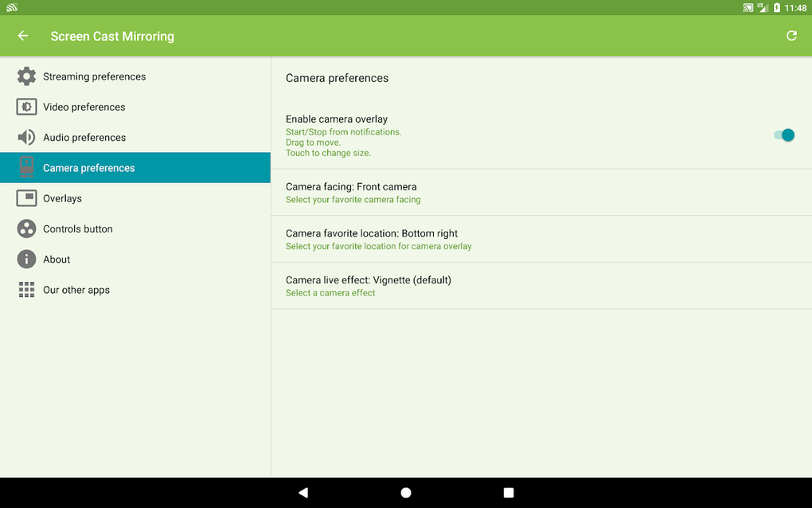
Task: Tap the refresh icon in the toolbar
Action: (791, 35)
